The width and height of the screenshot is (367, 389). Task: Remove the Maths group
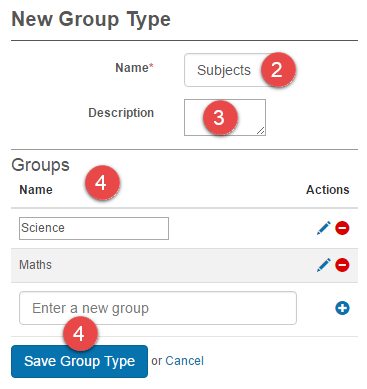coord(342,265)
